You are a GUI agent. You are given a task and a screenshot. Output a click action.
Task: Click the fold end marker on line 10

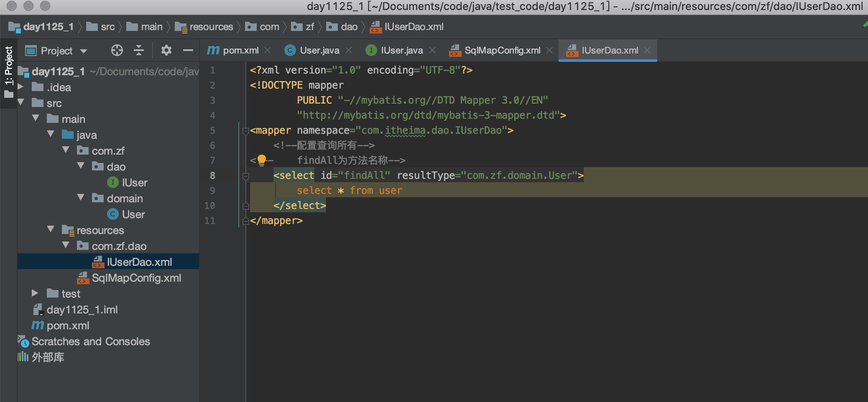246,206
